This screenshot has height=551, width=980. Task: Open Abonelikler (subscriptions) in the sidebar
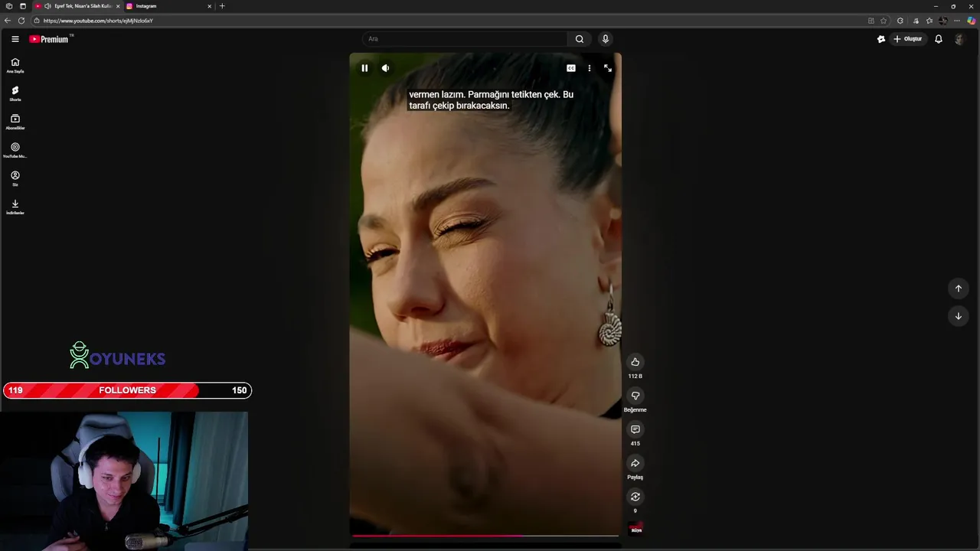(15, 122)
